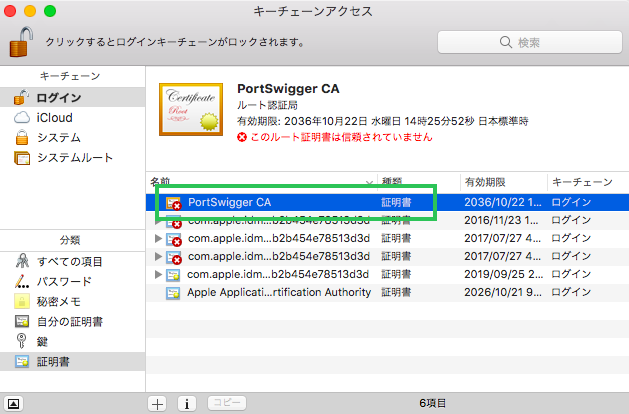
Task: Show すべての項目 category
Action: pyautogui.click(x=72, y=262)
